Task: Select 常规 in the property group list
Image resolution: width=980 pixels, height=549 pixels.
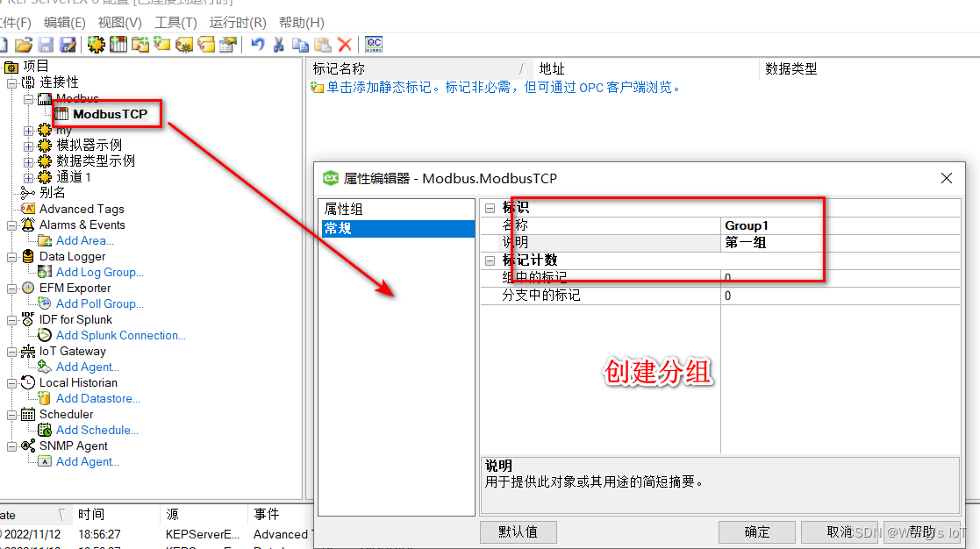Action: pos(397,229)
